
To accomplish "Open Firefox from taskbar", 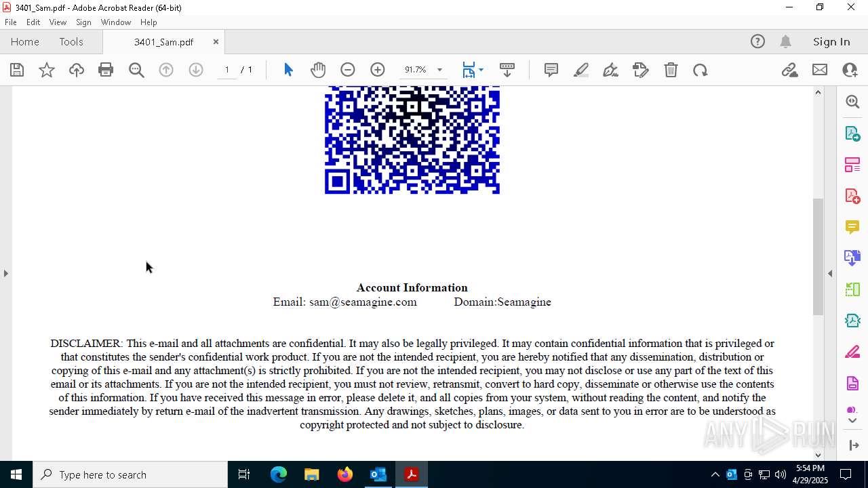I will (x=345, y=474).
